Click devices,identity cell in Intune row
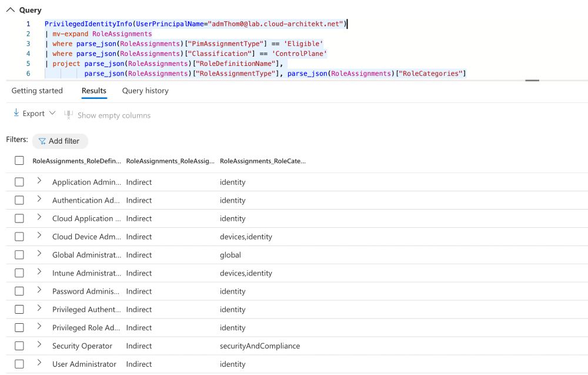Viewport: 588px width, 375px height. pyautogui.click(x=246, y=273)
